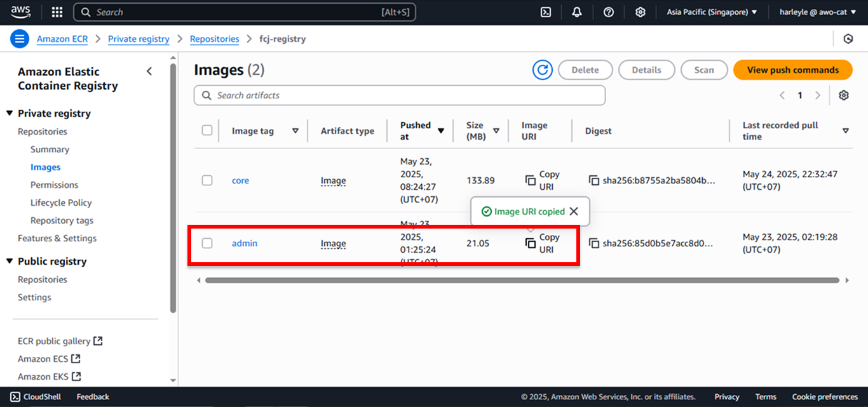Copy the digest sha256:85d0b5e7acc8d0

click(594, 243)
